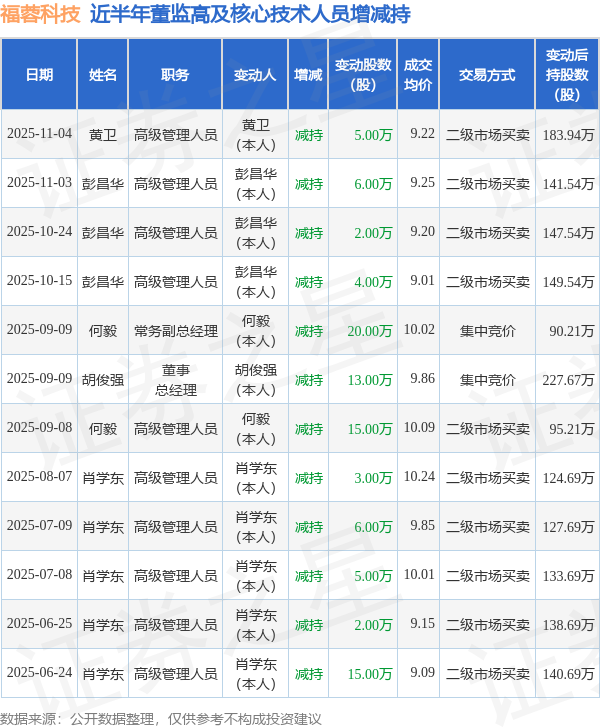Click the title 近半年董监高及核心技术人员增减持
600x728 pixels.
250,14
